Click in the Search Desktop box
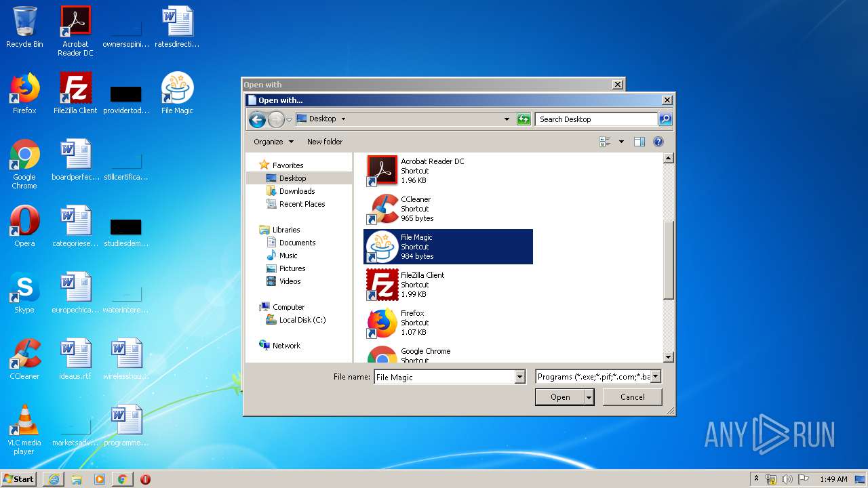Image resolution: width=868 pixels, height=488 pixels. click(x=597, y=119)
